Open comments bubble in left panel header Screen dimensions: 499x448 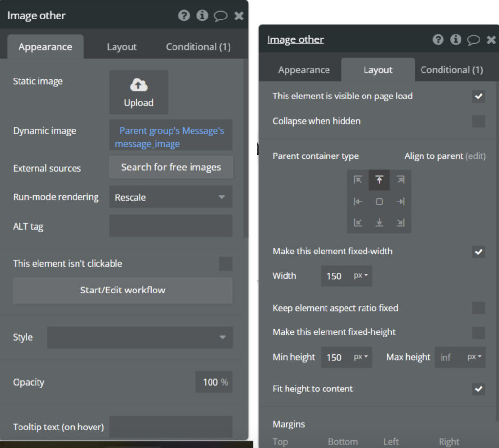pos(221,16)
